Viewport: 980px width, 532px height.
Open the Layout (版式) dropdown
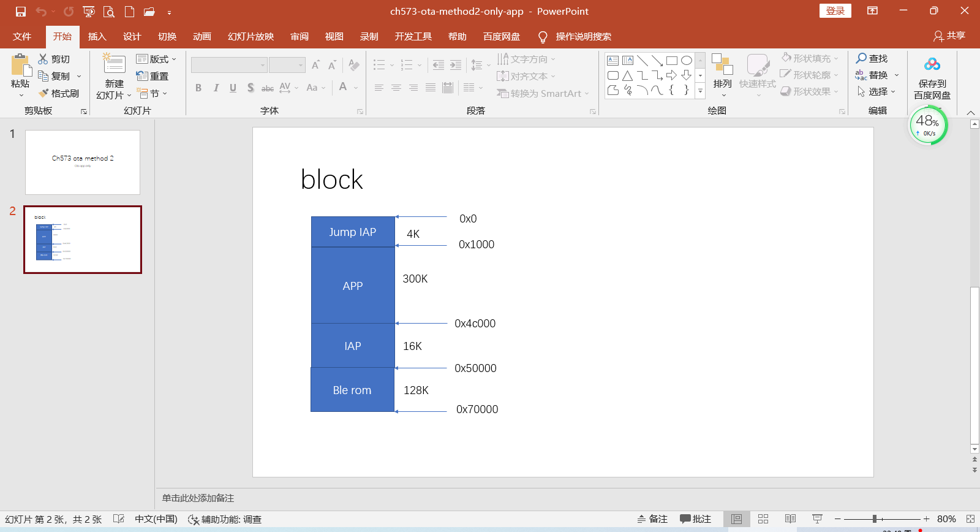(x=156, y=59)
